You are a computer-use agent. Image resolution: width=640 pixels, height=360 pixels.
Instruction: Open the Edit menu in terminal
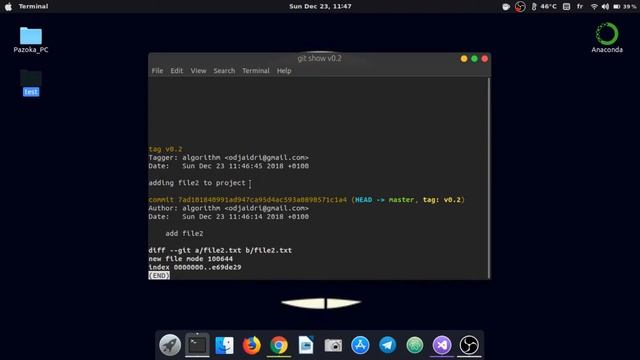(x=177, y=71)
